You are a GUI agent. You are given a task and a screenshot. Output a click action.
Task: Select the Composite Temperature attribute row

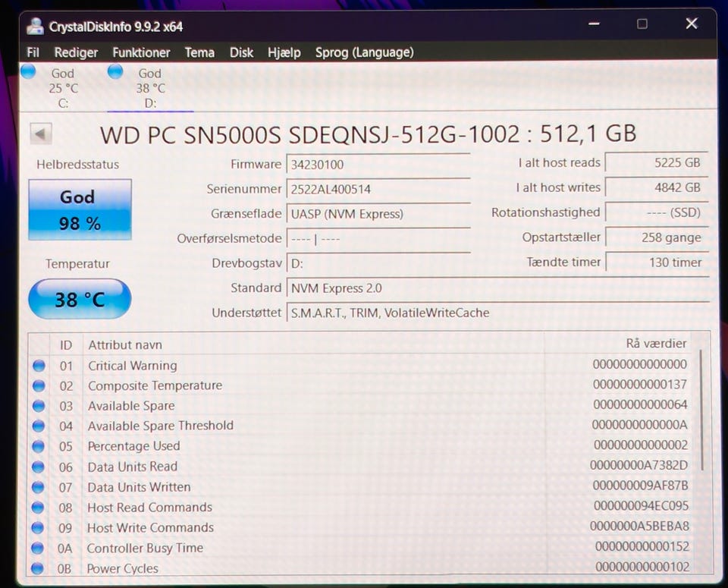click(359, 385)
